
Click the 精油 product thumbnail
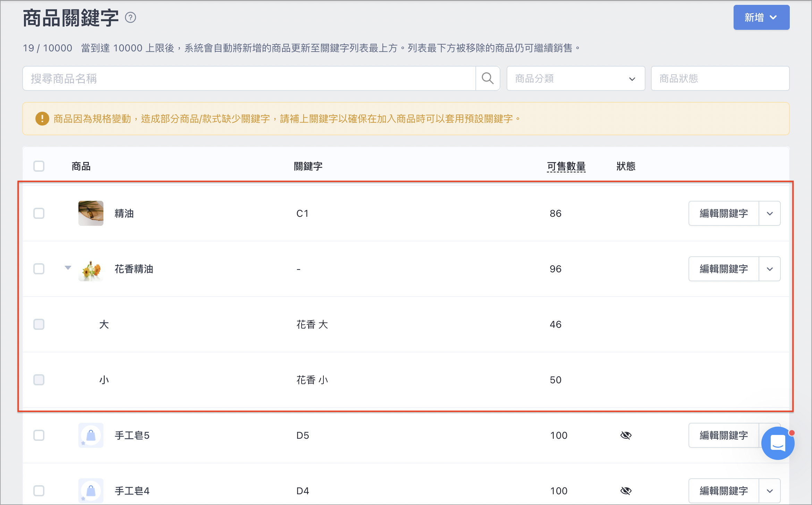point(91,213)
